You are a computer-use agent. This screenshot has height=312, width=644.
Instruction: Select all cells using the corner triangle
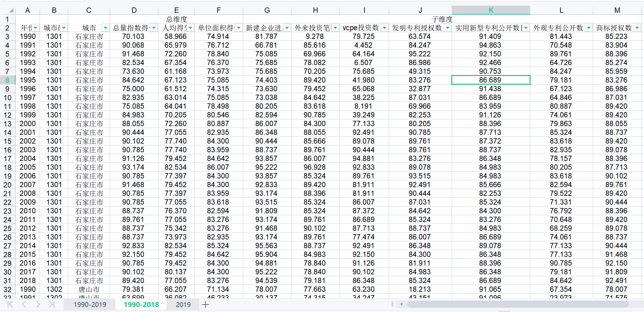(11, 10)
